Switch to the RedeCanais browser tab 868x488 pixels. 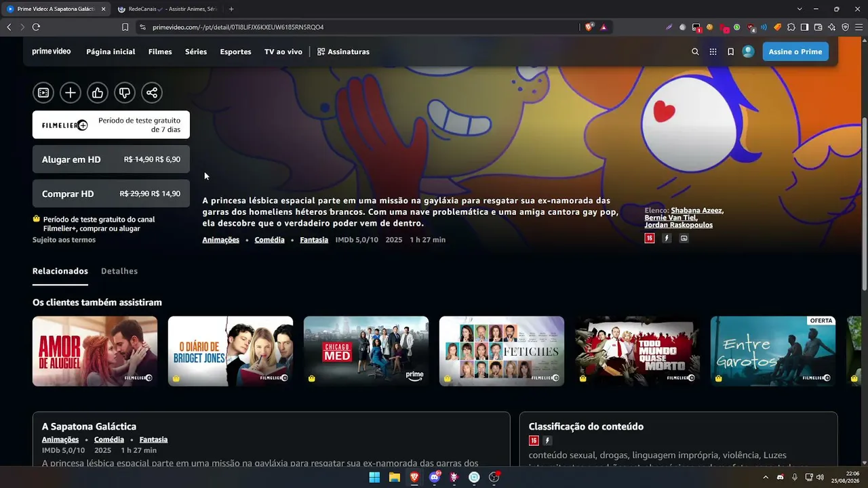pos(167,9)
